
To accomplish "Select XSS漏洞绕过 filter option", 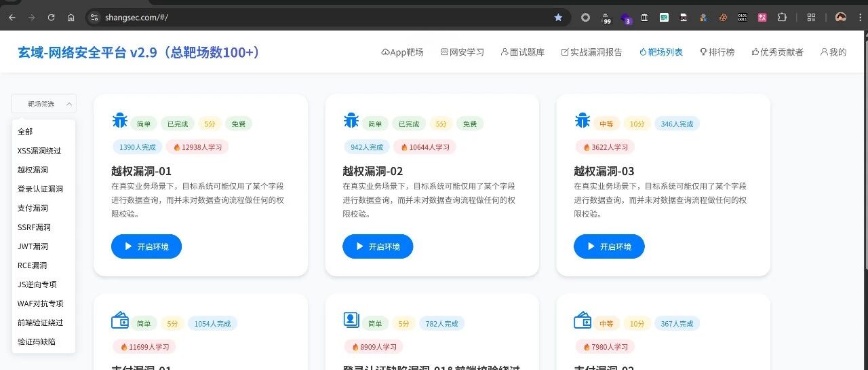I will coord(43,151).
